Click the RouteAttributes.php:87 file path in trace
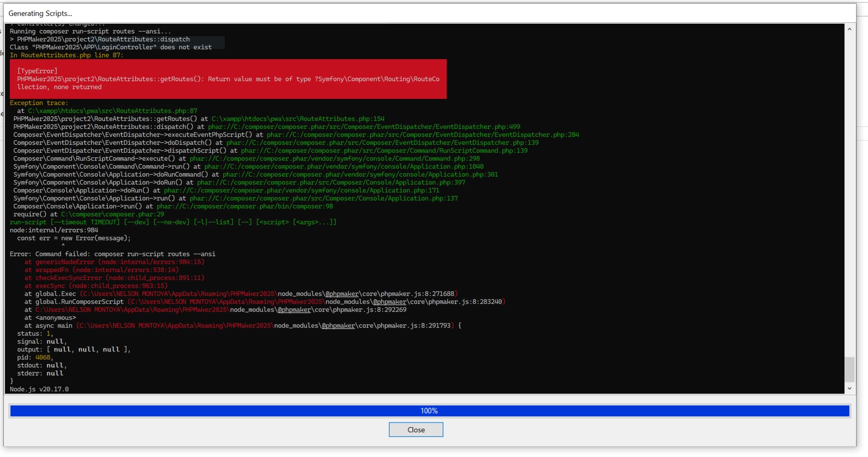Image resolution: width=868 pixels, height=457 pixels. (113, 111)
